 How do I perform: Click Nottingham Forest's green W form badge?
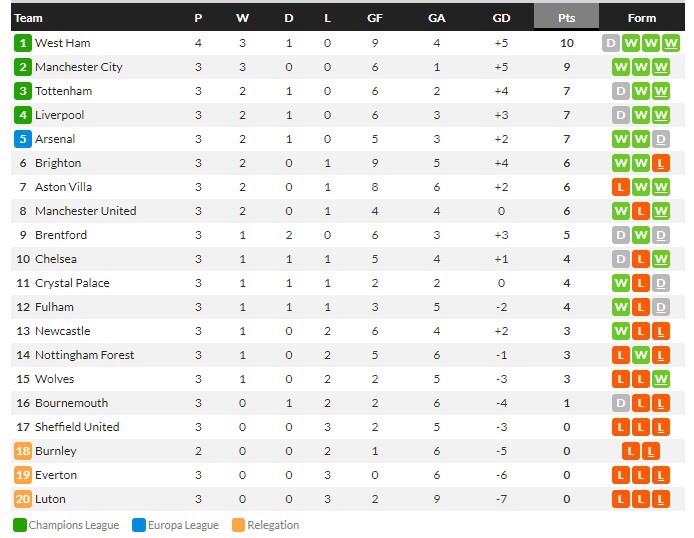click(642, 355)
